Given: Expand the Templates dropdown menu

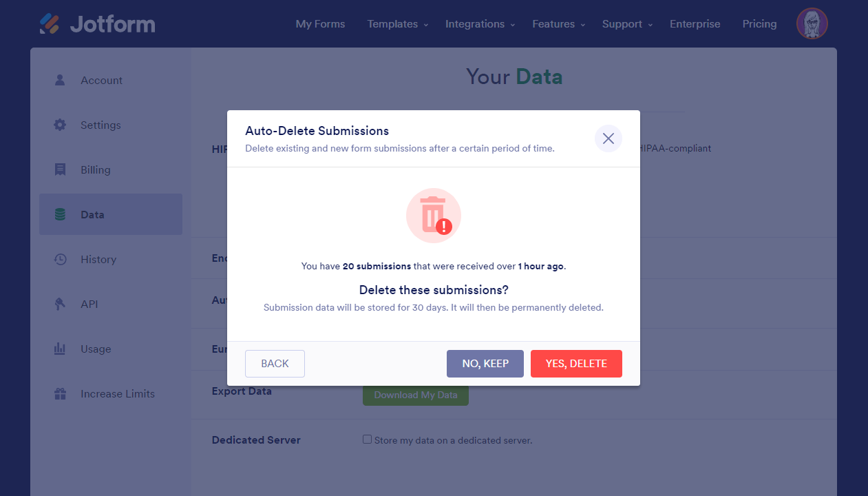Looking at the screenshot, I should 397,24.
